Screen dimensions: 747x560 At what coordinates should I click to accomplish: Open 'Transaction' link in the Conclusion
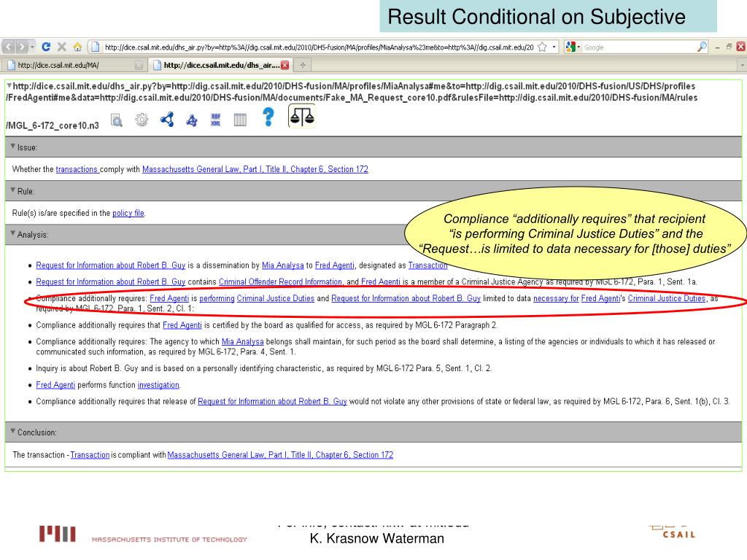point(90,455)
